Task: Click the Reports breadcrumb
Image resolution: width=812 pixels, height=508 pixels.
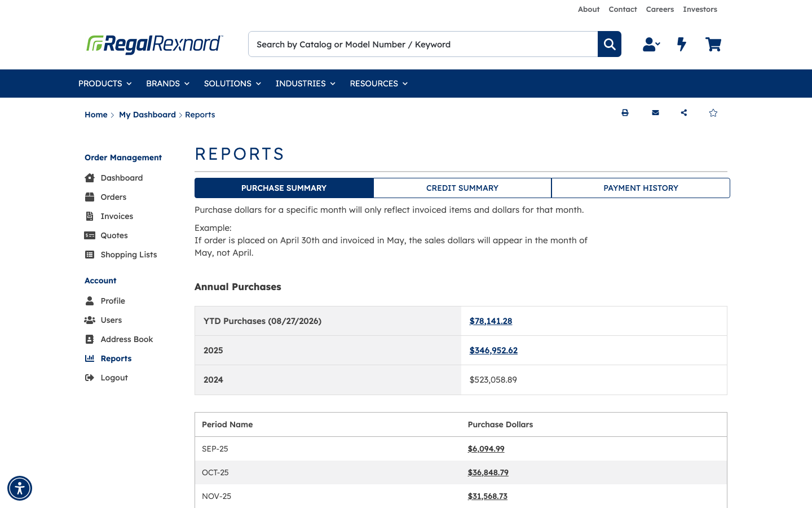Action: click(200, 115)
